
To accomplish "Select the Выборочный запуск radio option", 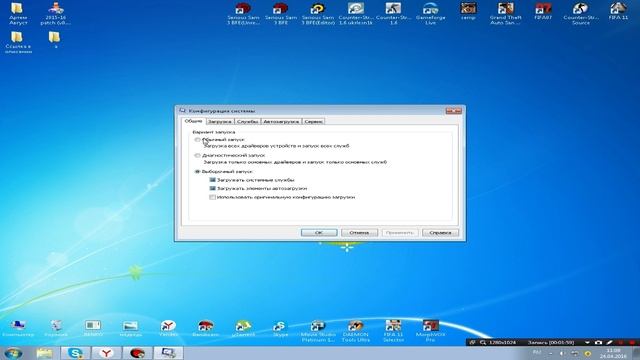I will tap(197, 172).
